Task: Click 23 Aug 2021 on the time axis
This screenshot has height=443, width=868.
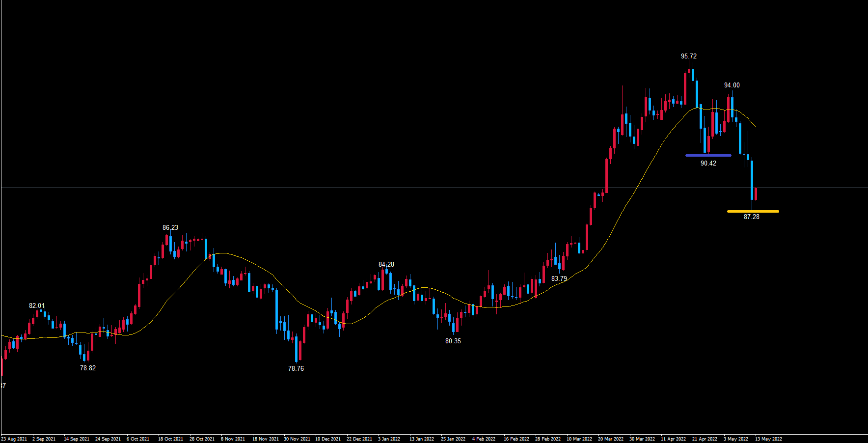Action: (x=14, y=439)
